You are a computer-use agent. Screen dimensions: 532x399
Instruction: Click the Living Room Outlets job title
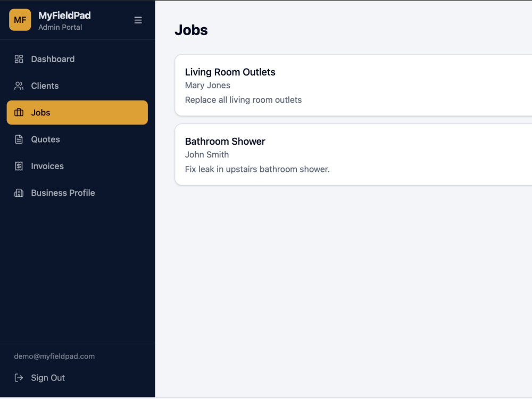pyautogui.click(x=230, y=72)
